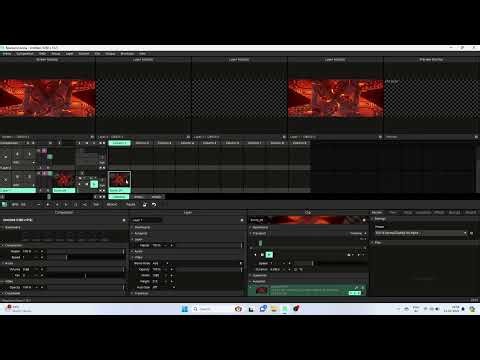
Task: Toggle the Composition bypass B button
Action: coord(33,143)
